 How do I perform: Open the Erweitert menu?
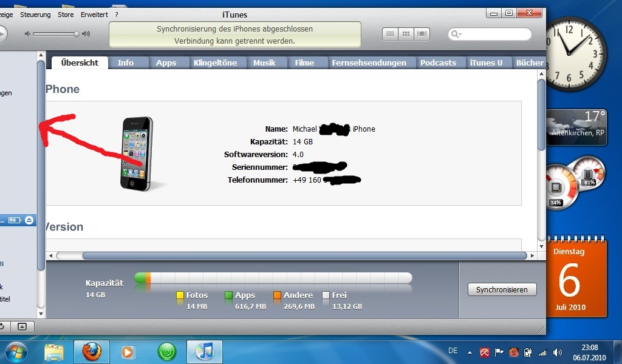pyautogui.click(x=94, y=14)
